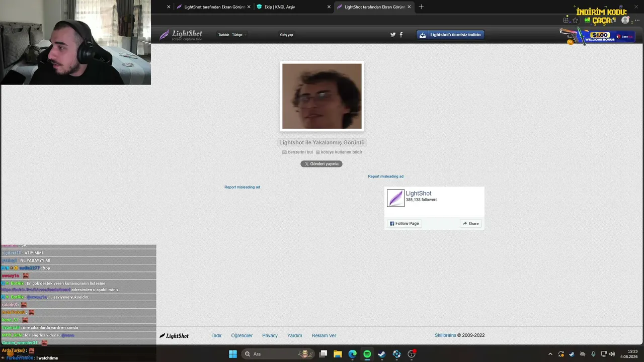Click the $1.00 Welcome Bonus banner
Screen dimensions: 644x362
(598, 36)
